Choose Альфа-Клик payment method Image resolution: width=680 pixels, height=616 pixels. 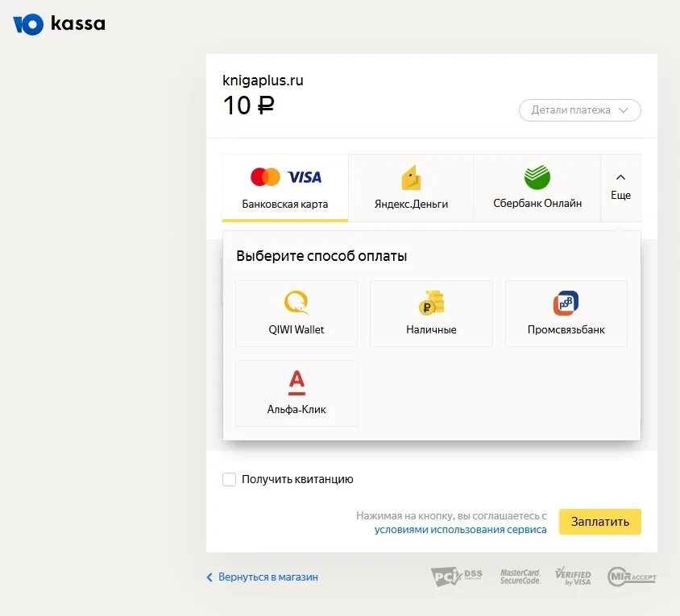point(296,393)
